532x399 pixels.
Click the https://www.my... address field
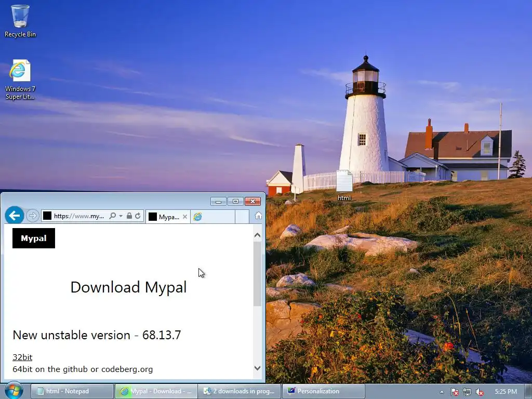[x=79, y=216]
